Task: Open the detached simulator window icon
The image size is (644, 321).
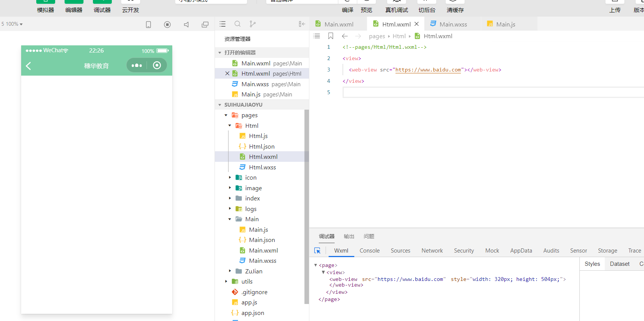Action: 205,25
